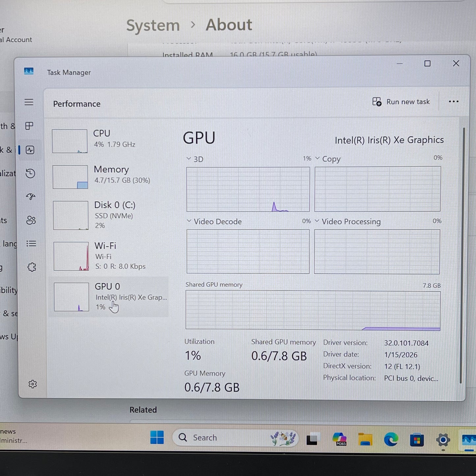Image resolution: width=476 pixels, height=476 pixels.
Task: Open File Explorer from the taskbar
Action: coord(365,439)
